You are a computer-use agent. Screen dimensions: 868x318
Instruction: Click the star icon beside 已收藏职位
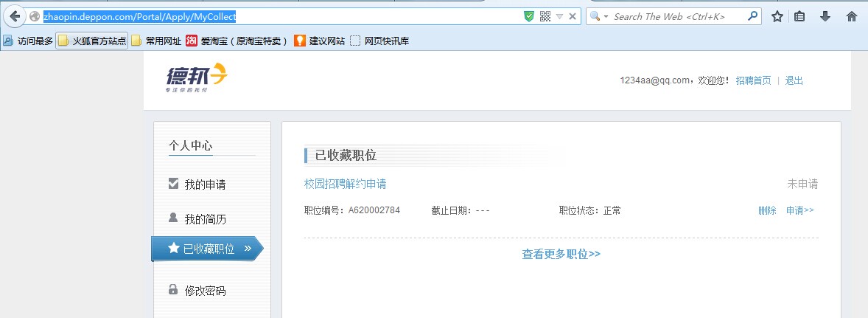pos(173,248)
